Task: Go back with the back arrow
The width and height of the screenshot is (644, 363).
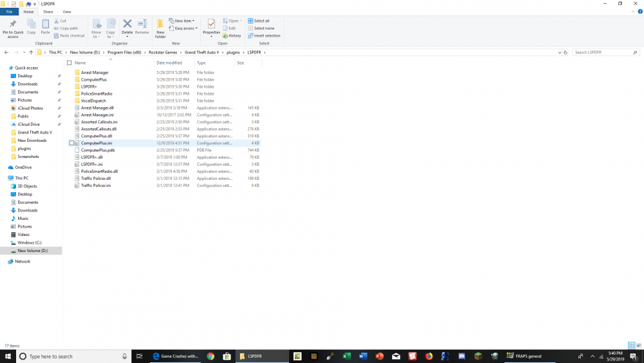Action: pyautogui.click(x=6, y=53)
